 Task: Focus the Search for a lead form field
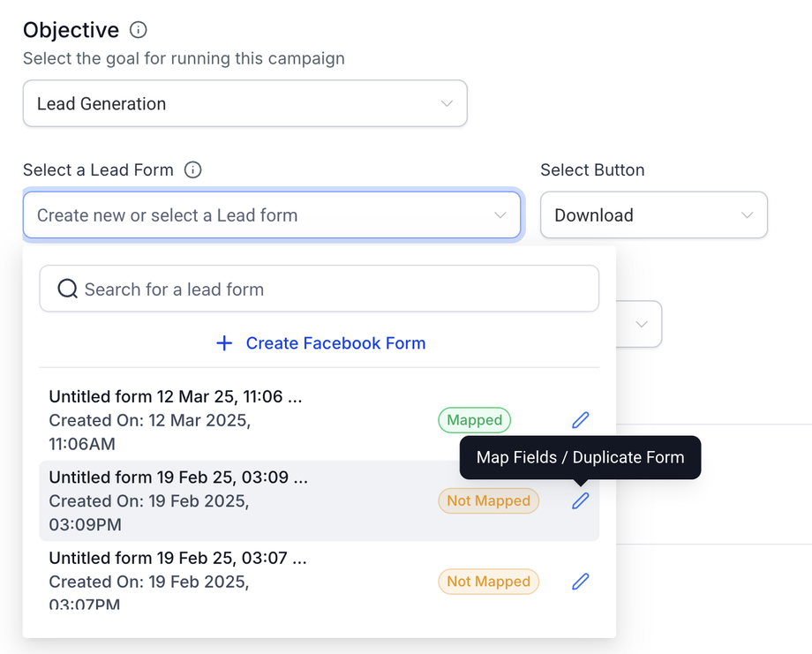[x=335, y=289]
